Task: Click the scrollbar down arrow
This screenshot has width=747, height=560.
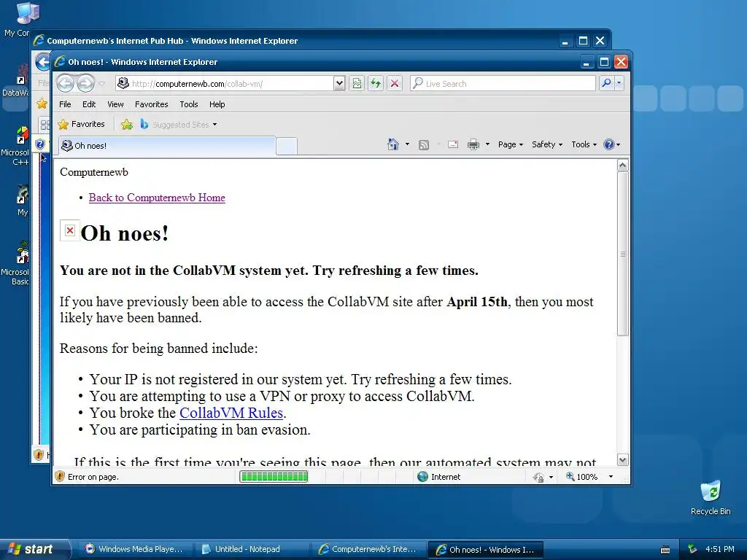Action: pyautogui.click(x=623, y=460)
